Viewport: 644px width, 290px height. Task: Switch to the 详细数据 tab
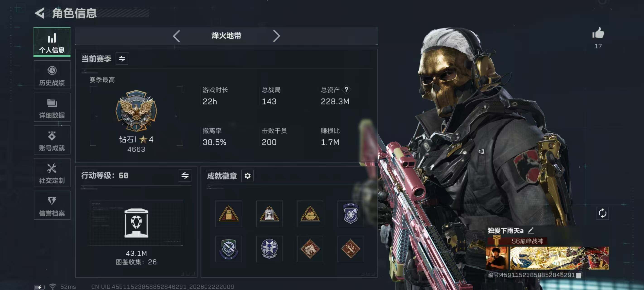pos(52,107)
